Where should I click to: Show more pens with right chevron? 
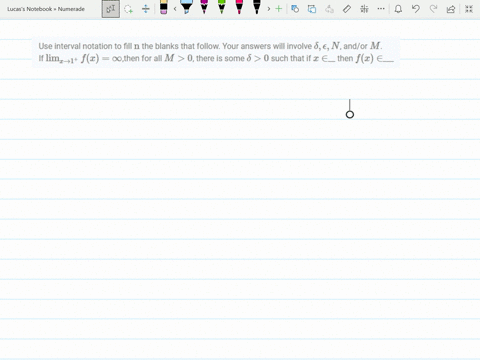[x=269, y=9]
